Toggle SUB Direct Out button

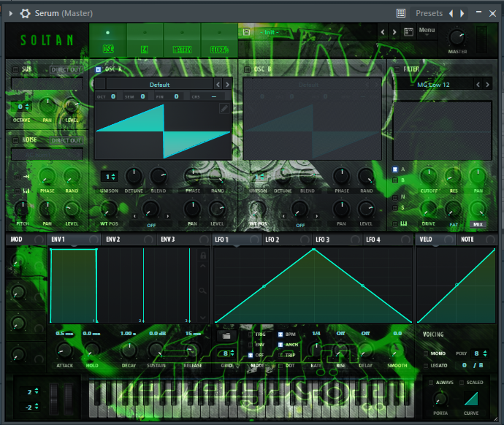(66, 69)
